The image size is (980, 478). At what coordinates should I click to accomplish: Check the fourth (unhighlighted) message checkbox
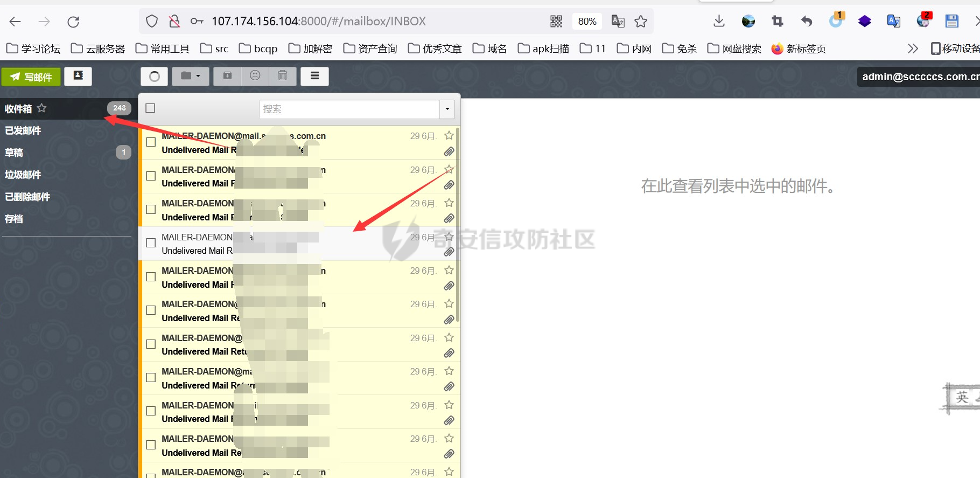pyautogui.click(x=151, y=243)
